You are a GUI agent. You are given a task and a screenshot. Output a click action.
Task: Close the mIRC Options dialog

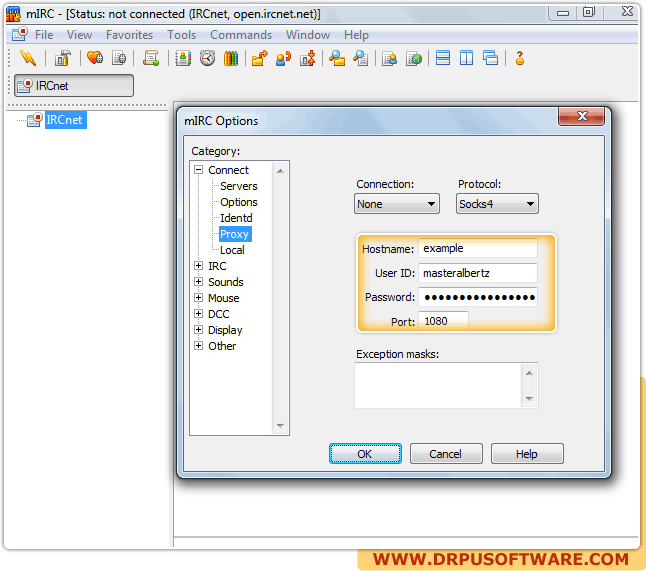[x=581, y=116]
